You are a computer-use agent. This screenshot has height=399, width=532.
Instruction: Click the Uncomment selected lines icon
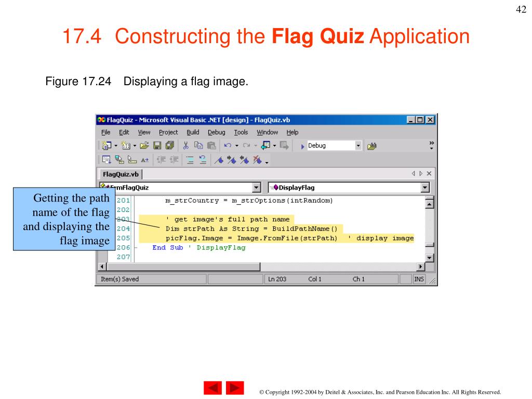point(203,159)
